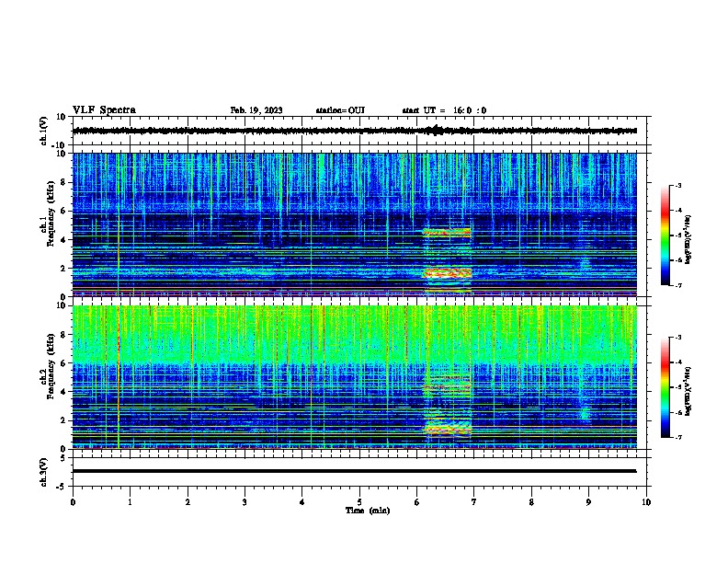Click the ch.1 bright sferic line near minute 0.8
The image size is (728, 563).
(x=119, y=224)
